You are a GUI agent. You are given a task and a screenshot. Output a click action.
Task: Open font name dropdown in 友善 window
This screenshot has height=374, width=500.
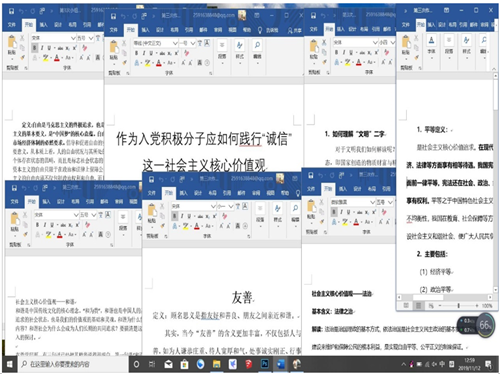(x=213, y=206)
